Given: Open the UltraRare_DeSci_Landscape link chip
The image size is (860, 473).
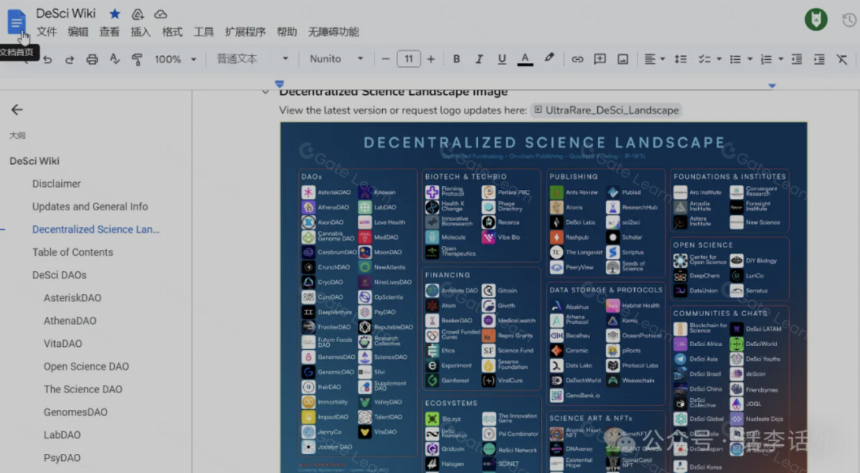Looking at the screenshot, I should click(606, 110).
